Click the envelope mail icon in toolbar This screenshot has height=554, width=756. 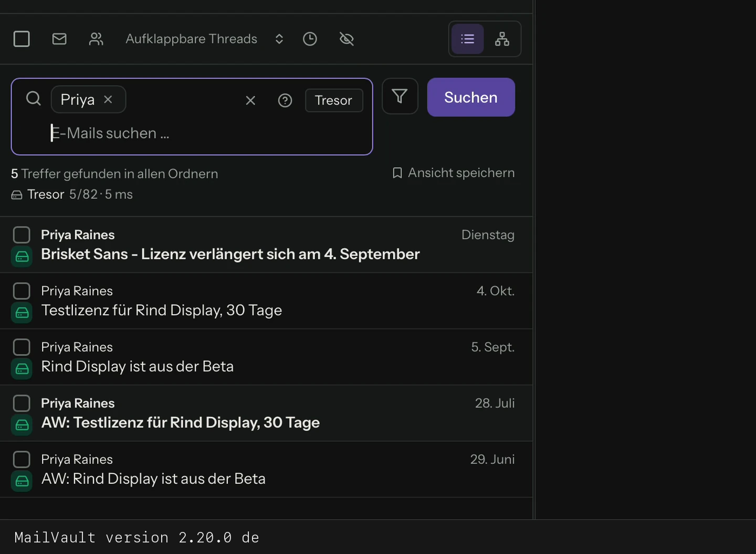tap(59, 39)
